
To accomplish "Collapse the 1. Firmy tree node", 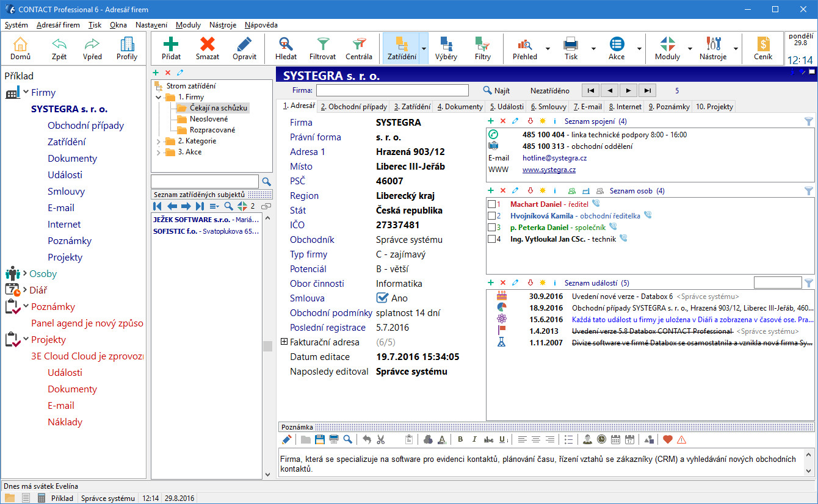I will [159, 97].
